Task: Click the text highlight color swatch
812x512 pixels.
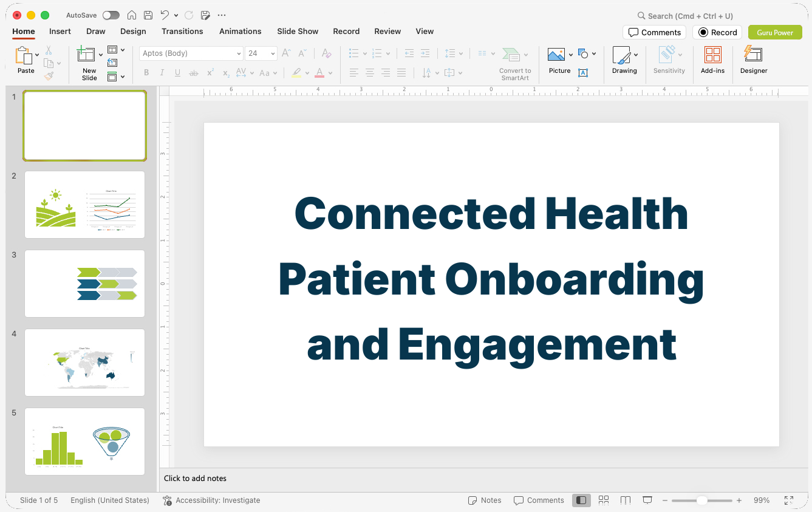Action: pos(296,73)
